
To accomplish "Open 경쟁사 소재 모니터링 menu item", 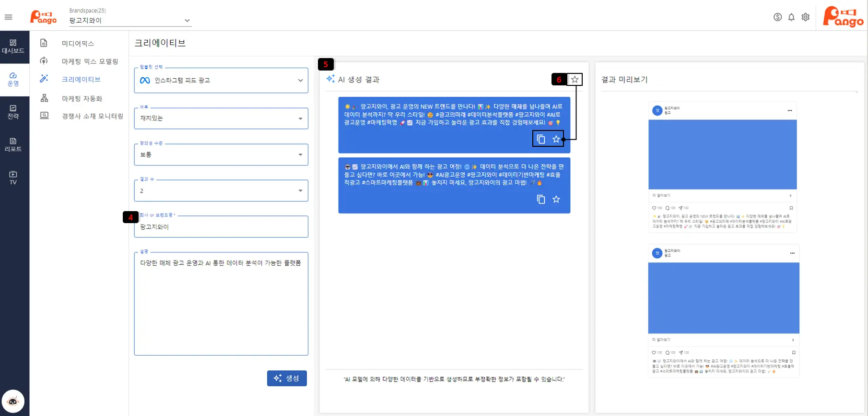I will pyautogui.click(x=92, y=116).
